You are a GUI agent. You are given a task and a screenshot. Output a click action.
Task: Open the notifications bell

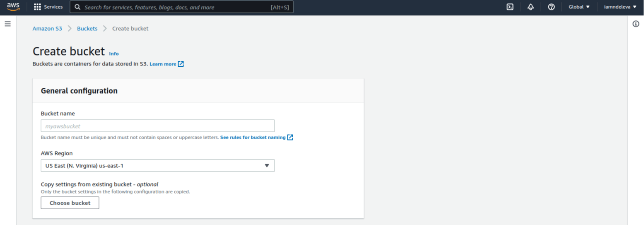point(531,7)
